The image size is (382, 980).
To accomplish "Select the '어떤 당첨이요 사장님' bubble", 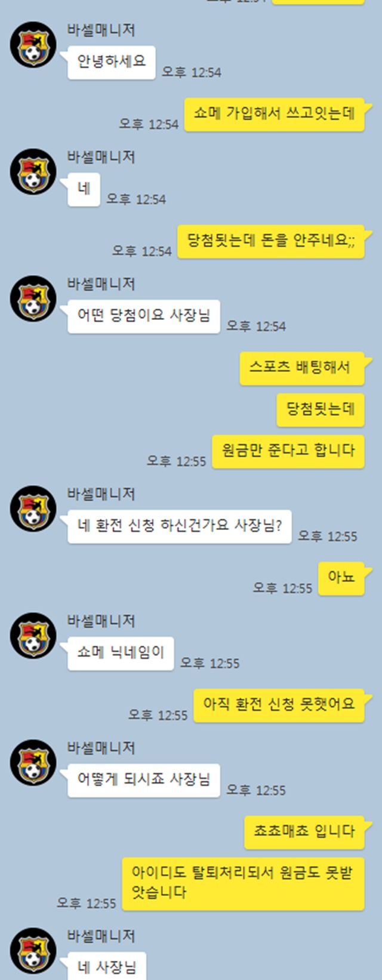I will (x=144, y=316).
